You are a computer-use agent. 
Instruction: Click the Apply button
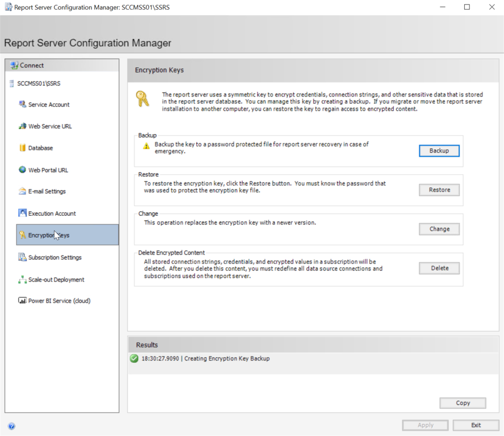[x=425, y=425]
